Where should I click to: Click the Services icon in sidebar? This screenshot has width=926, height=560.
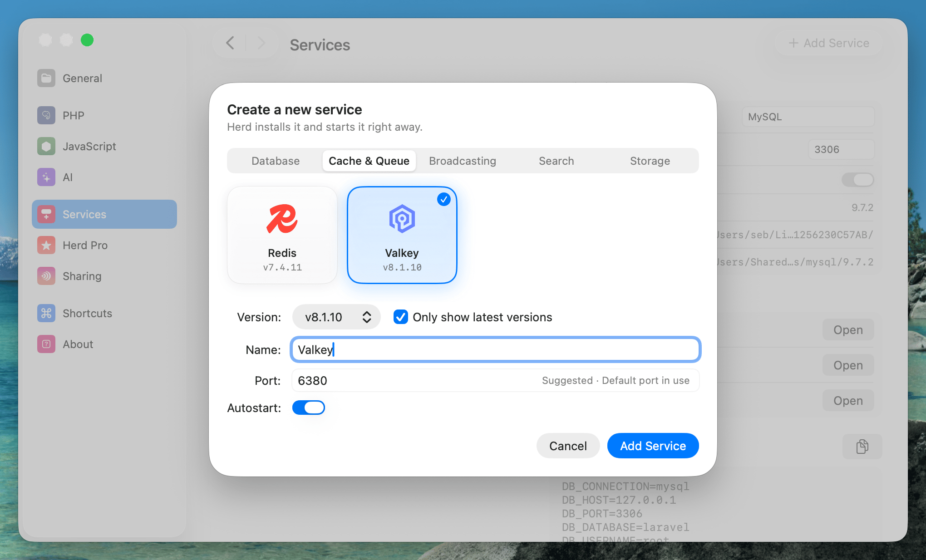(46, 214)
